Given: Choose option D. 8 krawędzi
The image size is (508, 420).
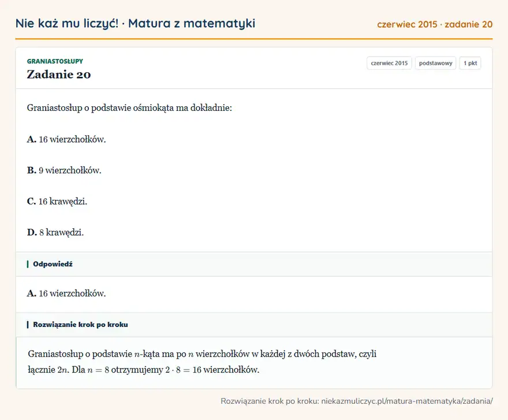Looking at the screenshot, I should tap(55, 232).
